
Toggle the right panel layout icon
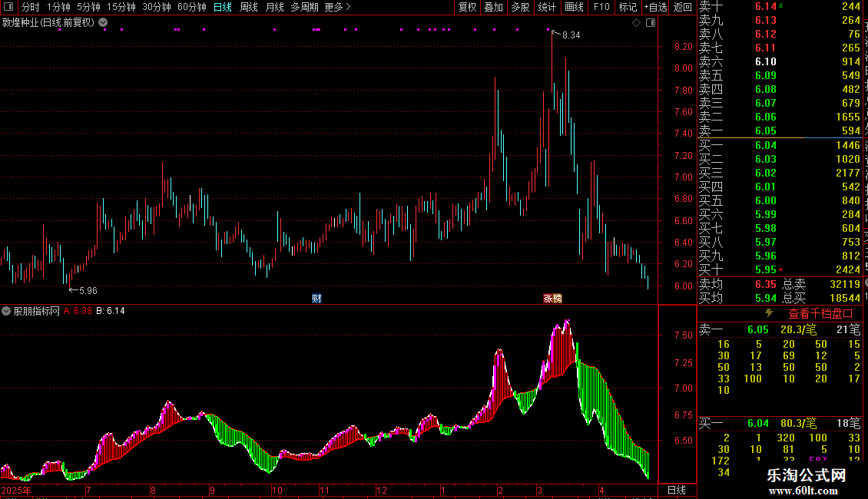(x=651, y=23)
